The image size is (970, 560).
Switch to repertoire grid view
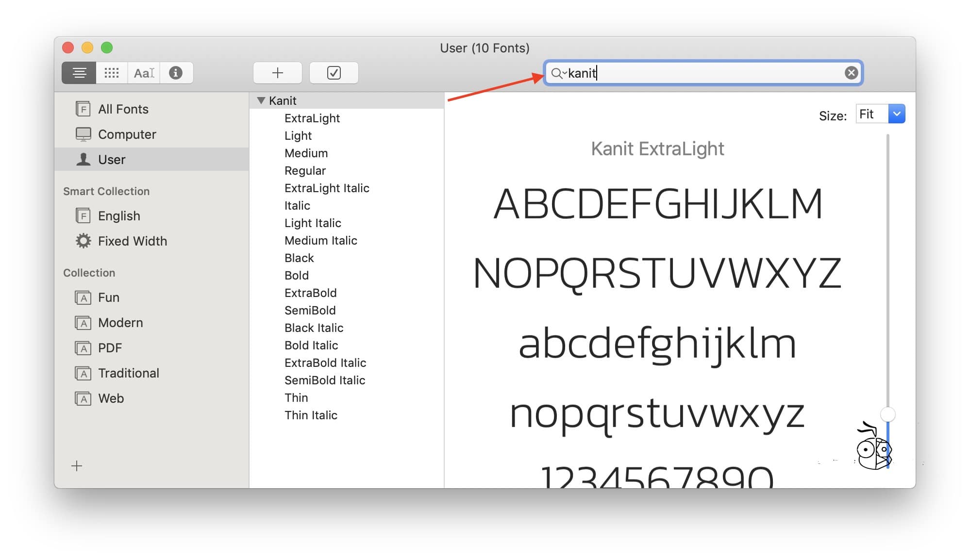[112, 73]
